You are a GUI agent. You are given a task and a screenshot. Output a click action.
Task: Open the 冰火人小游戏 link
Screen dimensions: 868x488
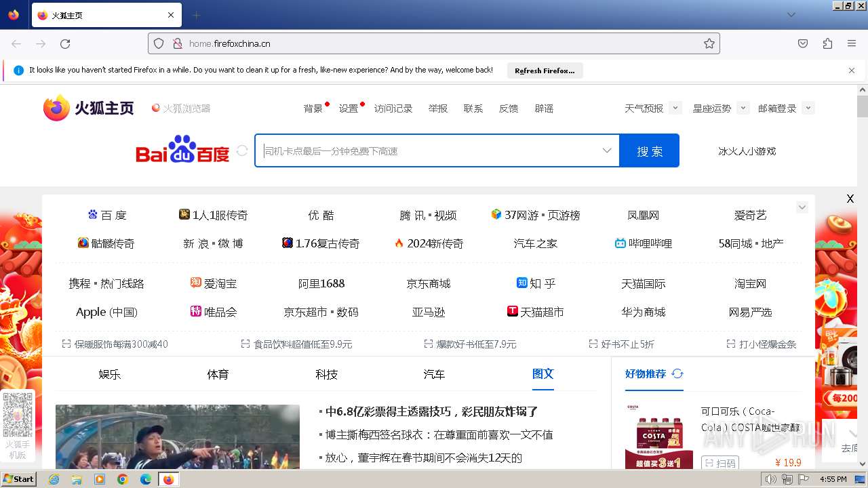(x=747, y=151)
